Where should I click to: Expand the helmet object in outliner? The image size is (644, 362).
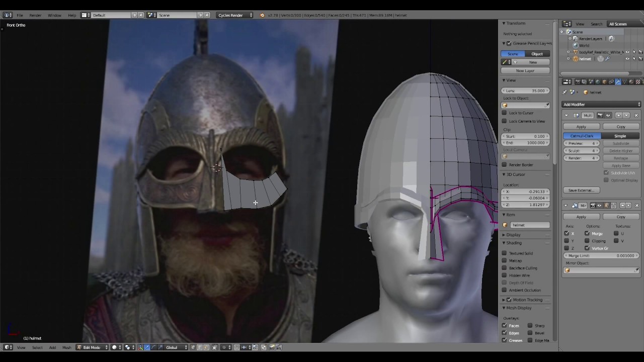tap(569, 58)
